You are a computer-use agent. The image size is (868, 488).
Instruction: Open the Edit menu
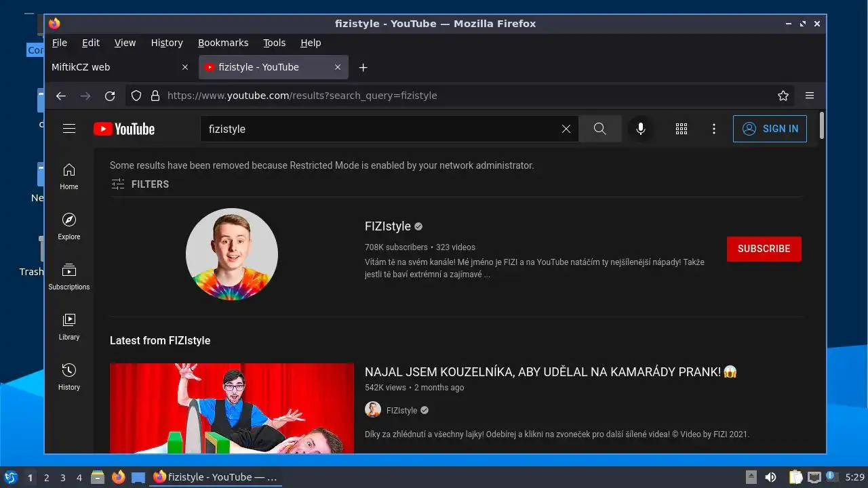[91, 43]
